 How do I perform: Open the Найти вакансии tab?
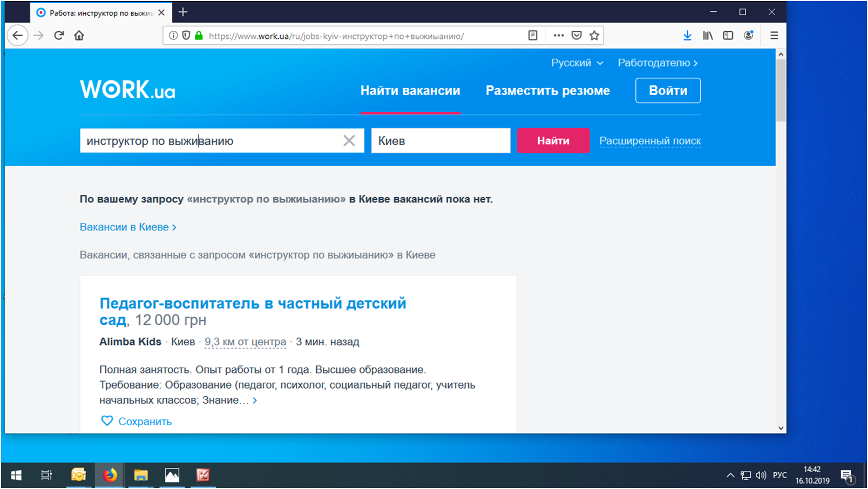[410, 91]
